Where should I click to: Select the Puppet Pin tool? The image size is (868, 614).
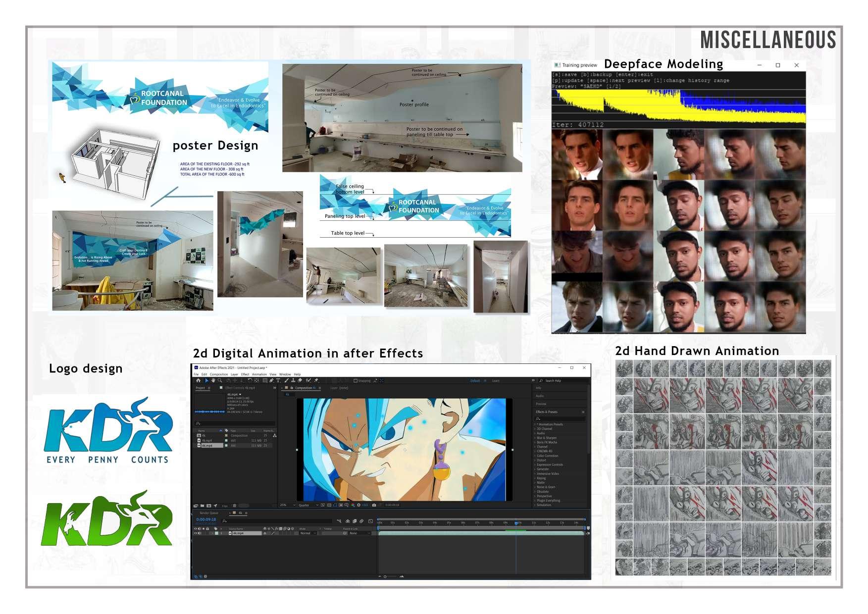click(x=316, y=381)
